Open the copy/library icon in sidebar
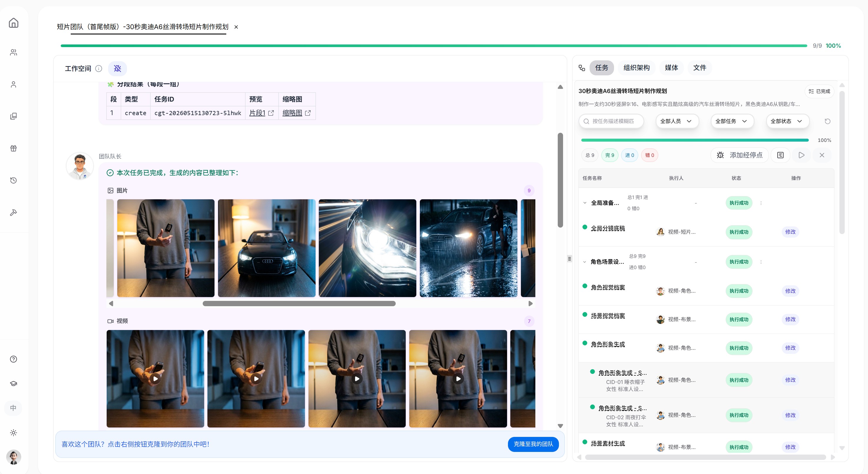Viewport: 868px width, 474px height. [x=14, y=117]
